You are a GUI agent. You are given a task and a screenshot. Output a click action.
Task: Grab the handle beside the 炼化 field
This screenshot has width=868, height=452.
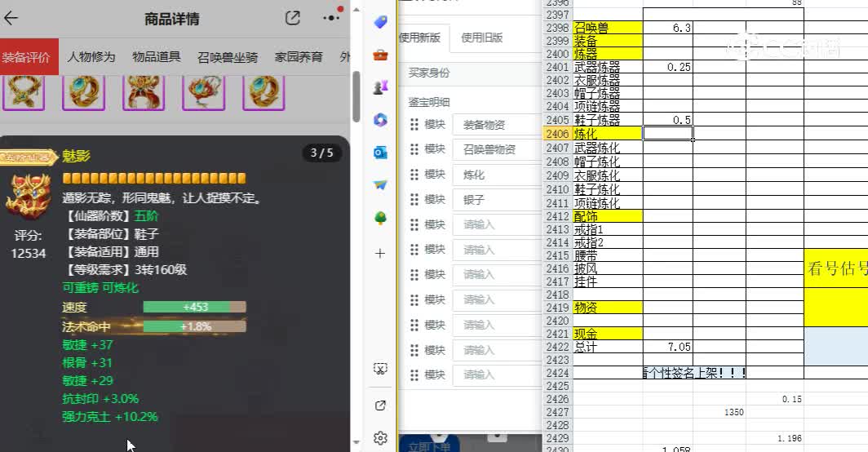click(x=414, y=175)
